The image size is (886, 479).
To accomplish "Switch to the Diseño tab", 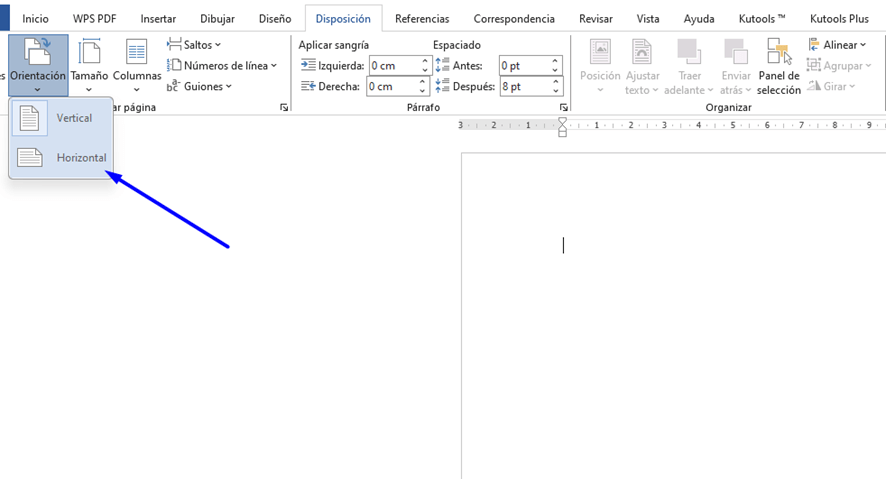I will tap(275, 19).
